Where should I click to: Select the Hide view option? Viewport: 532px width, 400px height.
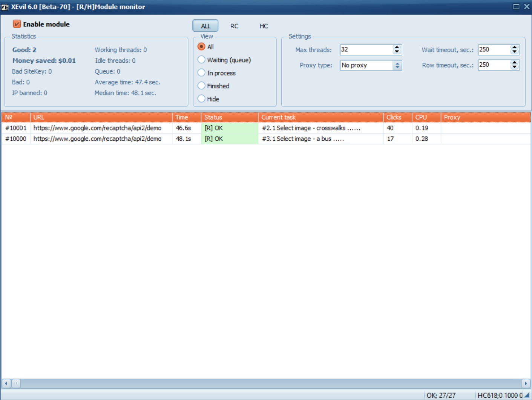pos(202,99)
